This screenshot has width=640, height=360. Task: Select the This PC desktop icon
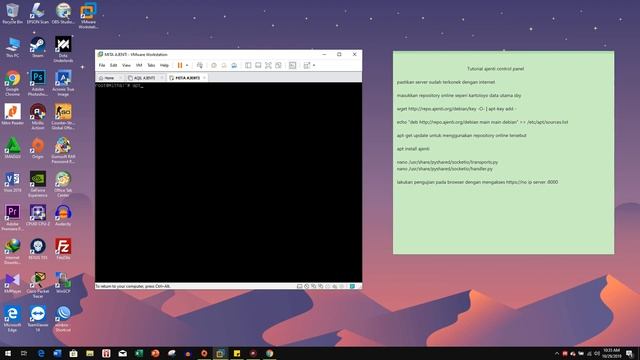pyautogui.click(x=12, y=48)
